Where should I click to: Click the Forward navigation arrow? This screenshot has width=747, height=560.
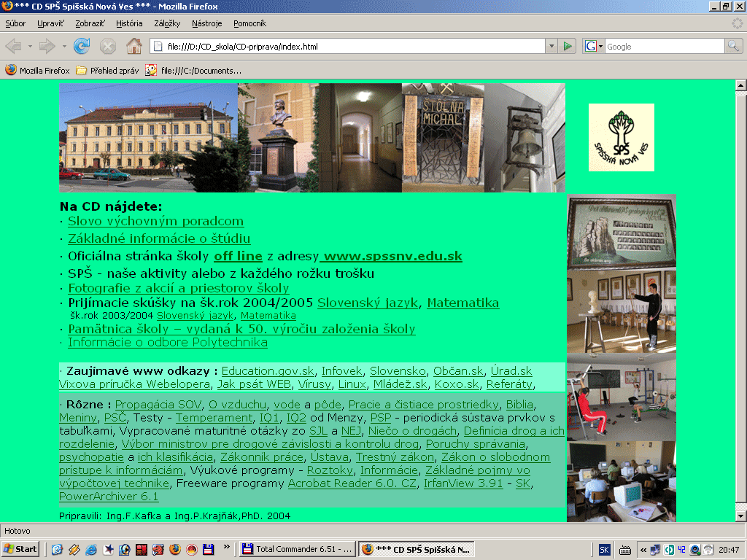(47, 47)
